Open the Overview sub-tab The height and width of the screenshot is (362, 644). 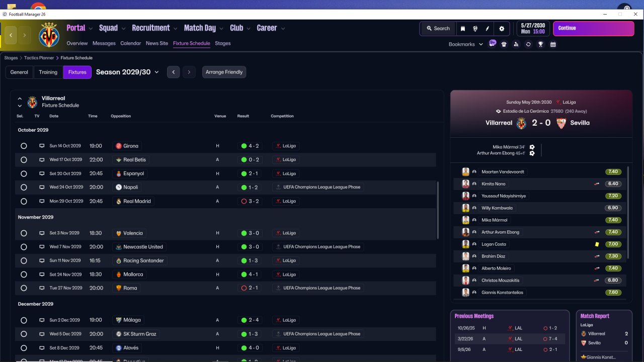point(77,43)
